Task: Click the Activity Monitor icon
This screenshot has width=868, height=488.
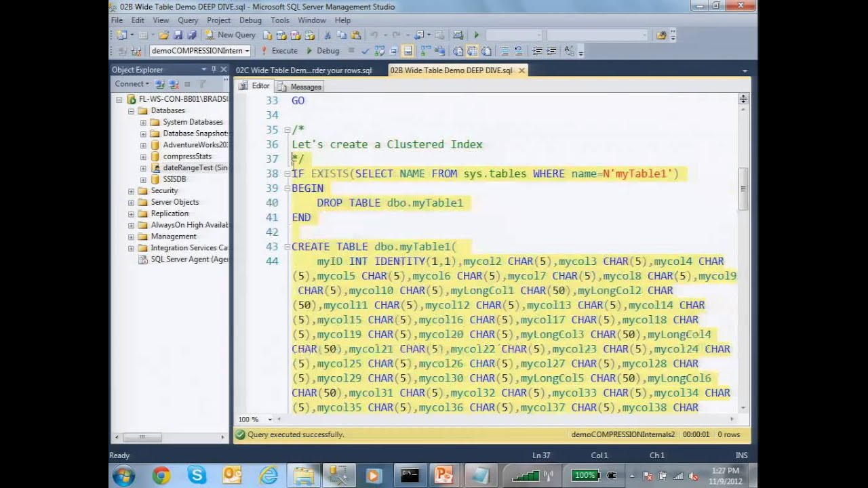Action: (x=458, y=35)
